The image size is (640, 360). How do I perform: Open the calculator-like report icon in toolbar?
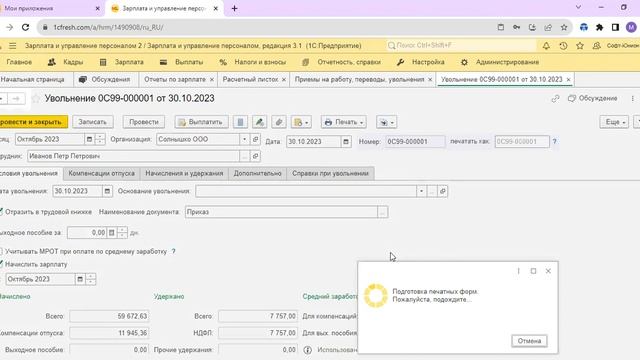pyautogui.click(x=240, y=122)
